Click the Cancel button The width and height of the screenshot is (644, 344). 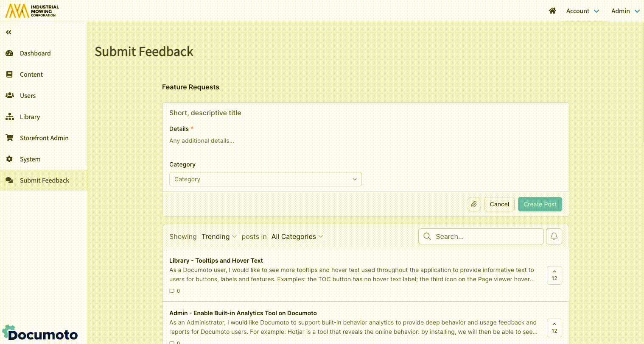click(499, 204)
